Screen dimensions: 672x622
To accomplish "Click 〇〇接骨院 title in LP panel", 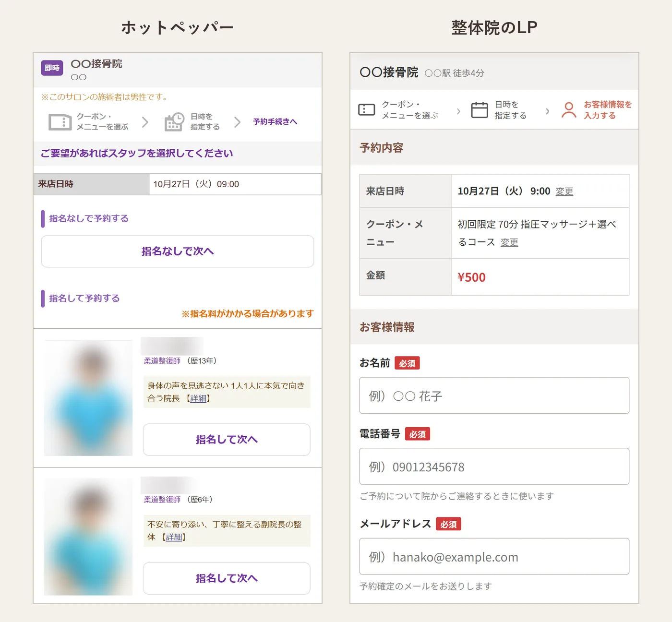I will (x=389, y=72).
